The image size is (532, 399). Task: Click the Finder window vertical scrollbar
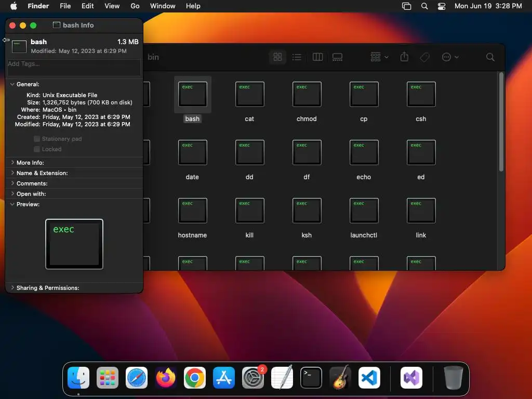tap(501, 122)
